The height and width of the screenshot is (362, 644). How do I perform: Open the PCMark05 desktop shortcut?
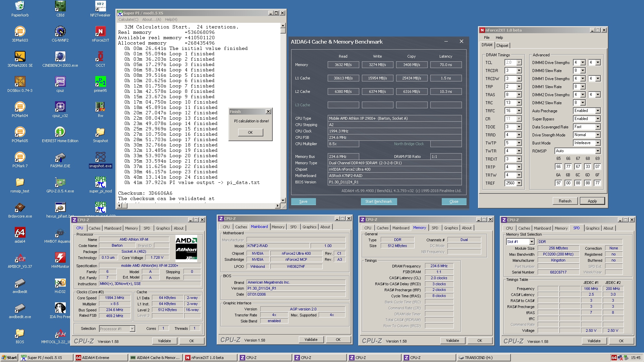pos(20,134)
